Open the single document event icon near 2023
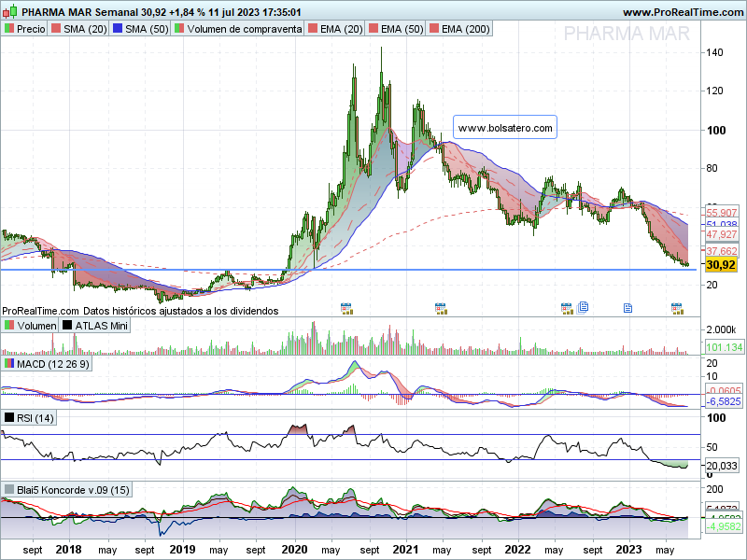The width and height of the screenshot is (747, 560). (x=627, y=308)
